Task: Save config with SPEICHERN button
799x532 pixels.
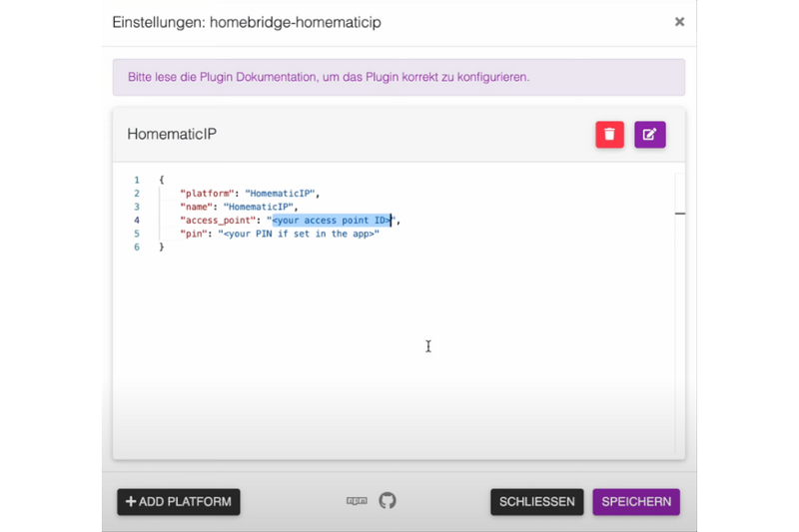Action: pyautogui.click(x=636, y=502)
